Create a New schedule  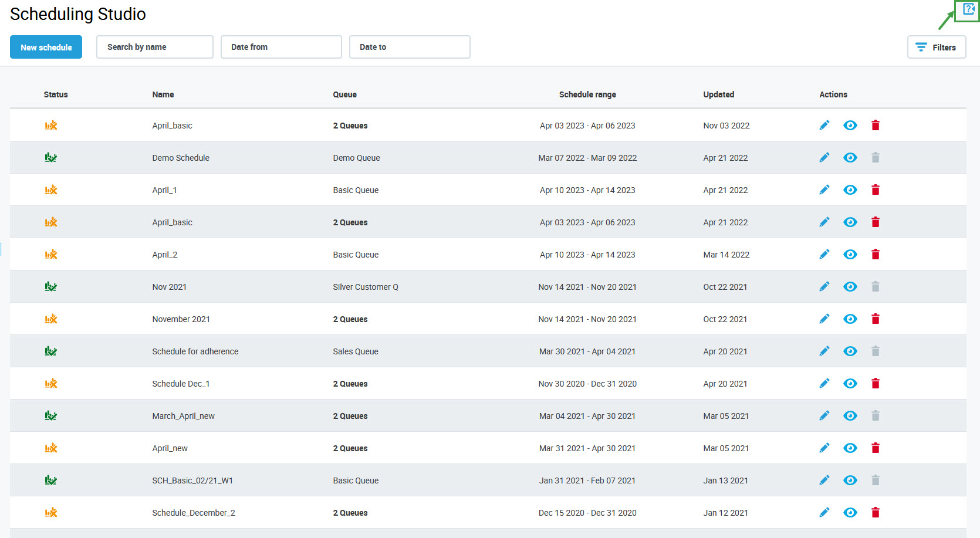pyautogui.click(x=46, y=47)
